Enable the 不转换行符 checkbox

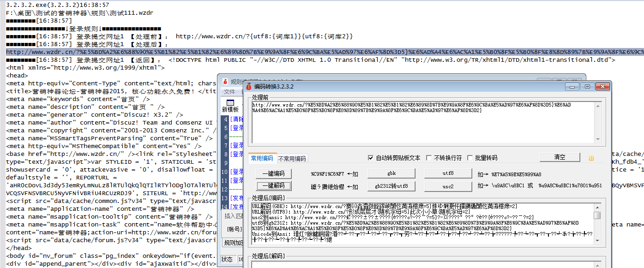click(x=429, y=158)
